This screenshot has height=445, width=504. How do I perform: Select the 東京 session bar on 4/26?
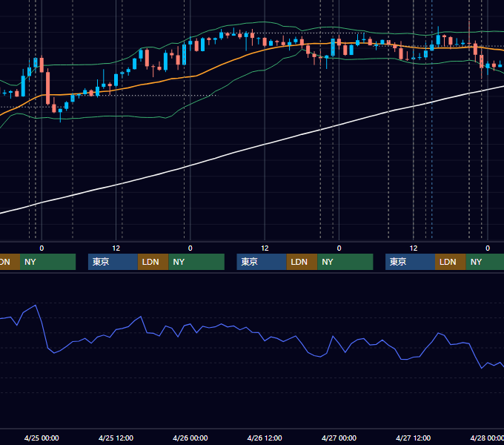click(262, 262)
